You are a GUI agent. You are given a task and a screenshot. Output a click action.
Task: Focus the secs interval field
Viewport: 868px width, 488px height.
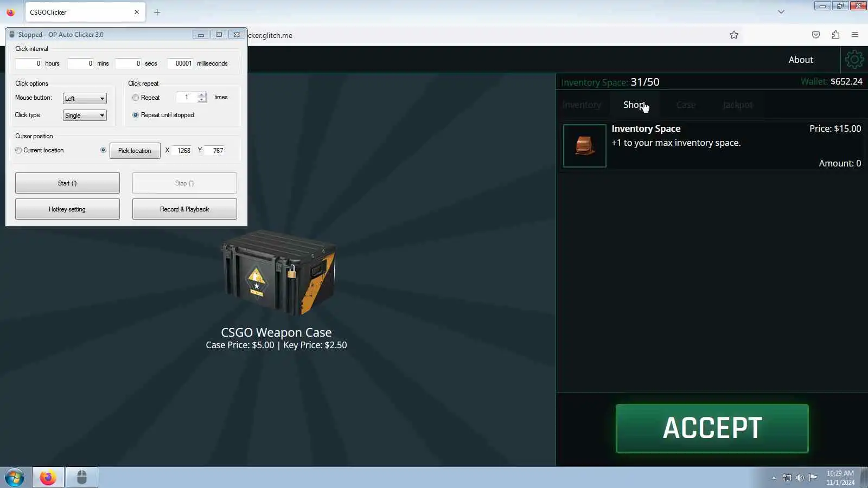point(128,63)
